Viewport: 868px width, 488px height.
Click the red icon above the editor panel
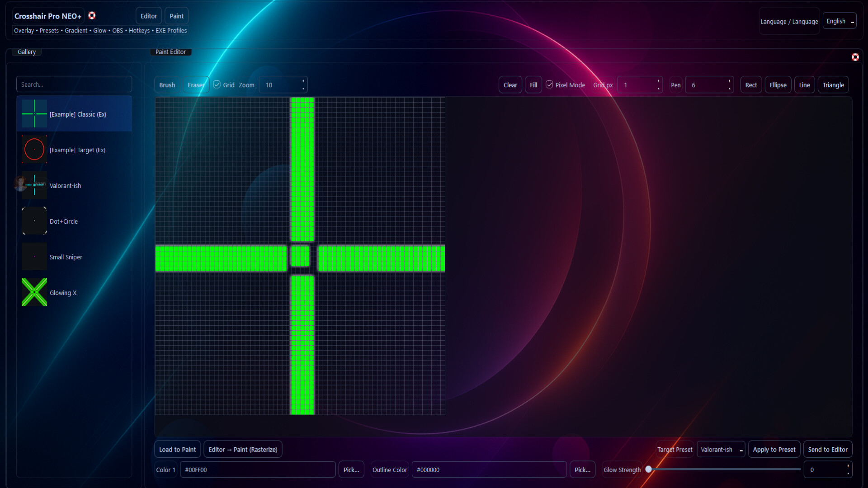[x=855, y=57]
